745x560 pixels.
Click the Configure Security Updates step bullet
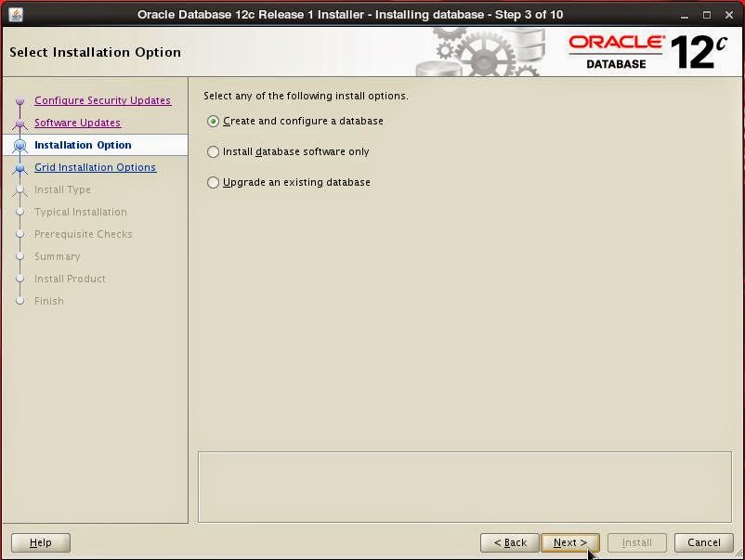click(20, 100)
